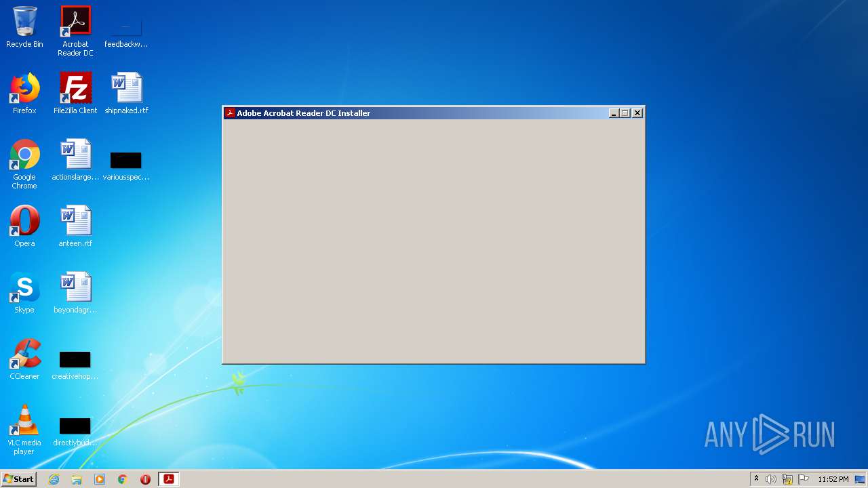Select shipnaked.rtf document icon
This screenshot has height=488, width=868.
126,94
